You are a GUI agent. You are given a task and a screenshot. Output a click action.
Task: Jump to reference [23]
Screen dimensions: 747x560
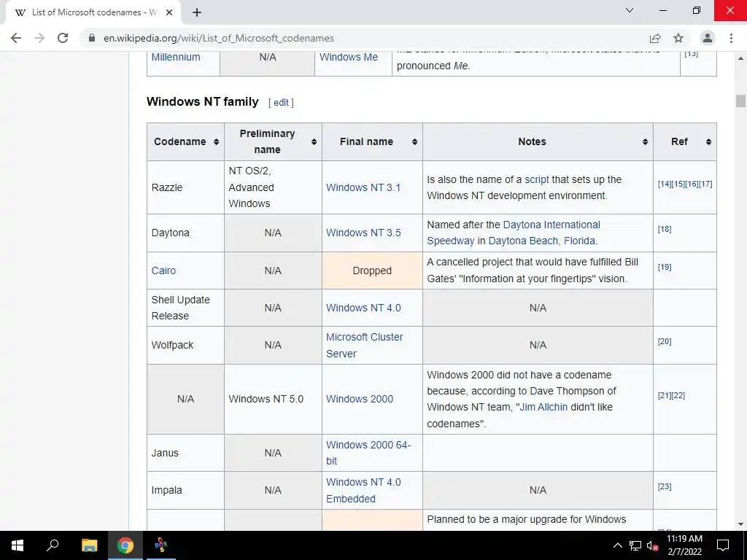tap(665, 486)
